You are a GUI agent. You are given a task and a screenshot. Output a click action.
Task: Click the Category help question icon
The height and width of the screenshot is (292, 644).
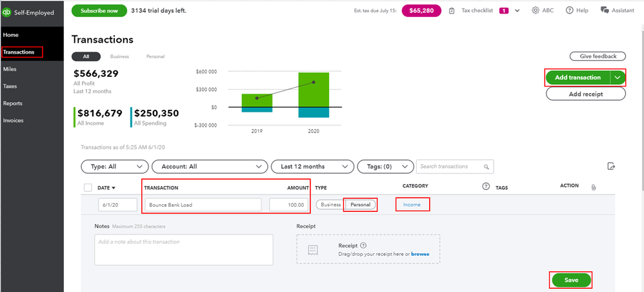point(486,187)
